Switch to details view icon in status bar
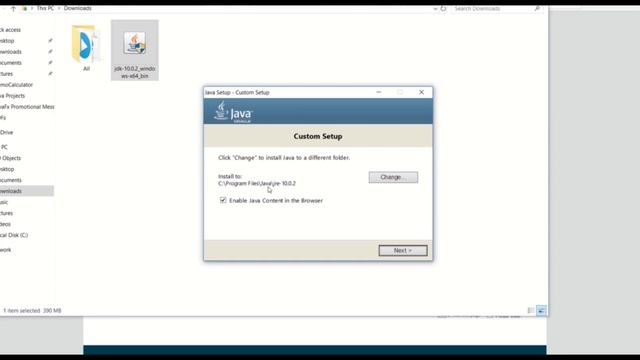640x360 pixels. [x=531, y=311]
